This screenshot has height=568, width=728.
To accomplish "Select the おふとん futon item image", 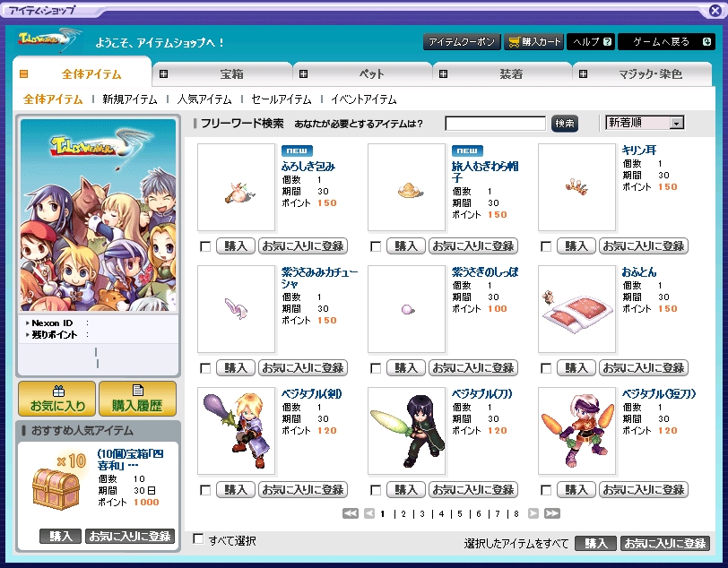I will (577, 309).
